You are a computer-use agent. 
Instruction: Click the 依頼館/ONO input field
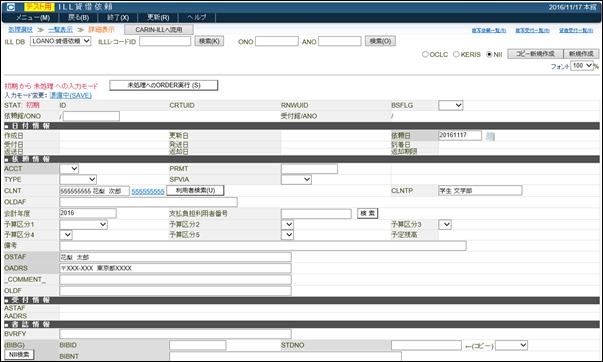91,116
